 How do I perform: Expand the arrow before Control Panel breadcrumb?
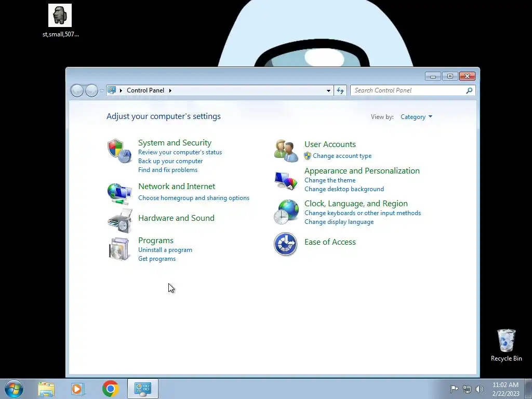121,90
